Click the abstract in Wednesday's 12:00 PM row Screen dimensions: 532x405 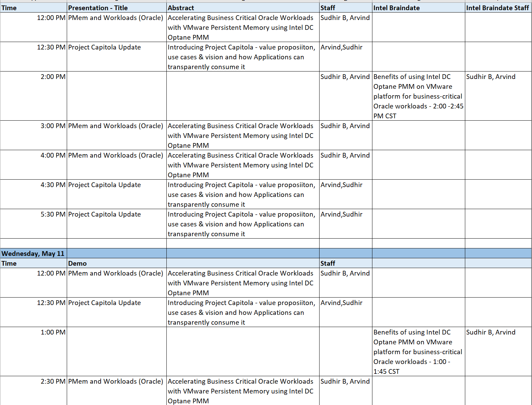243,283
